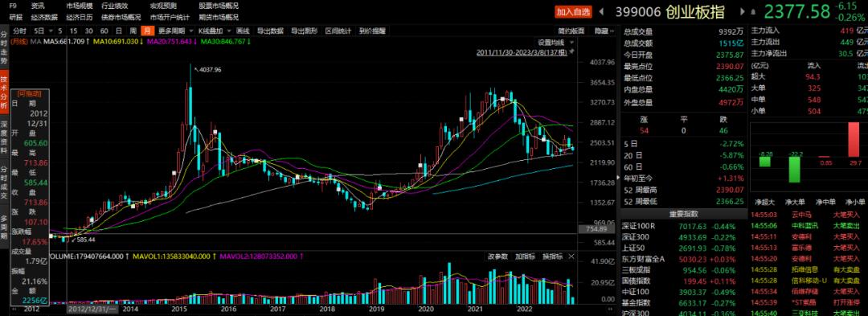Image resolution: width=868 pixels, height=316 pixels.
Task: Click the left arrow beside stock code 399006
Action: pos(602,11)
